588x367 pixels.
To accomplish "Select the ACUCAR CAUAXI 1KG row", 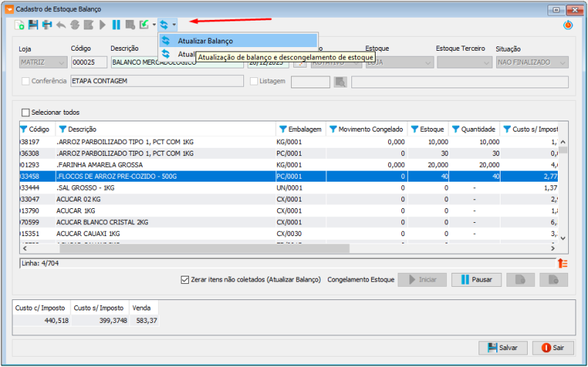I will click(289, 234).
